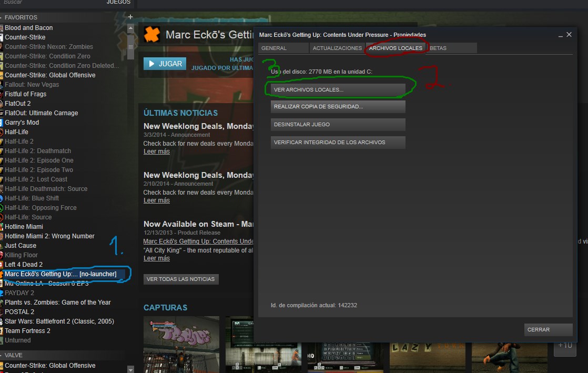Launch the game with JUGAR button
This screenshot has height=373, width=588.
165,64
